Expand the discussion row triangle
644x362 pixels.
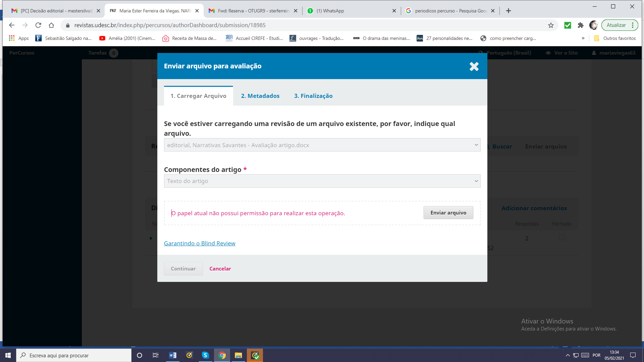tap(151, 238)
